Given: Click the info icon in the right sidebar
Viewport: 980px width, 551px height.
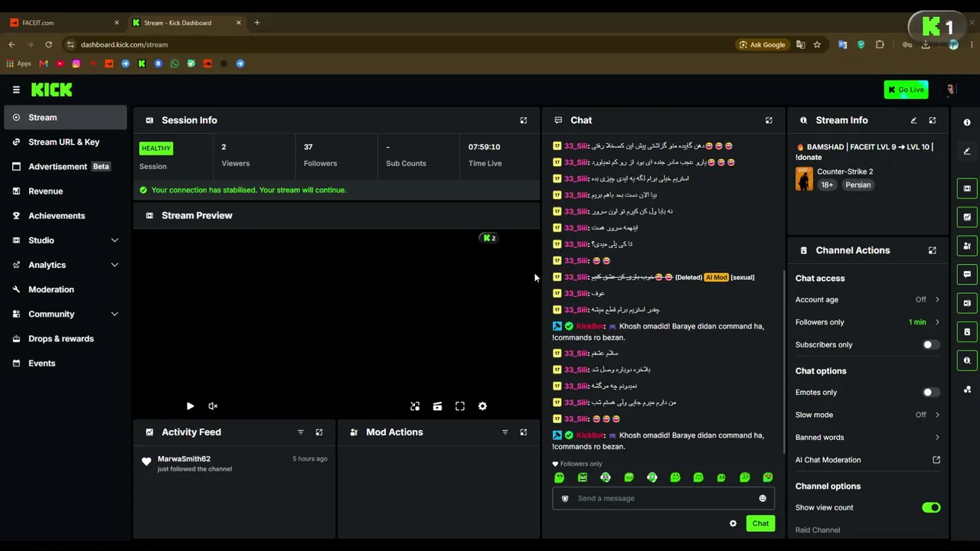Looking at the screenshot, I should [x=967, y=122].
